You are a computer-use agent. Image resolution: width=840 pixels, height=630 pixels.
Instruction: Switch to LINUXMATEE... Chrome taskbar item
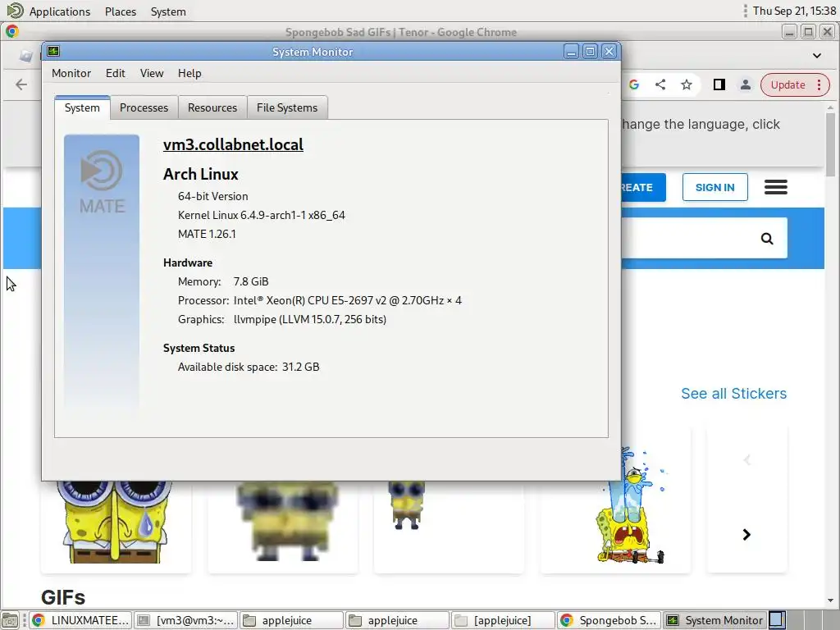click(x=80, y=620)
